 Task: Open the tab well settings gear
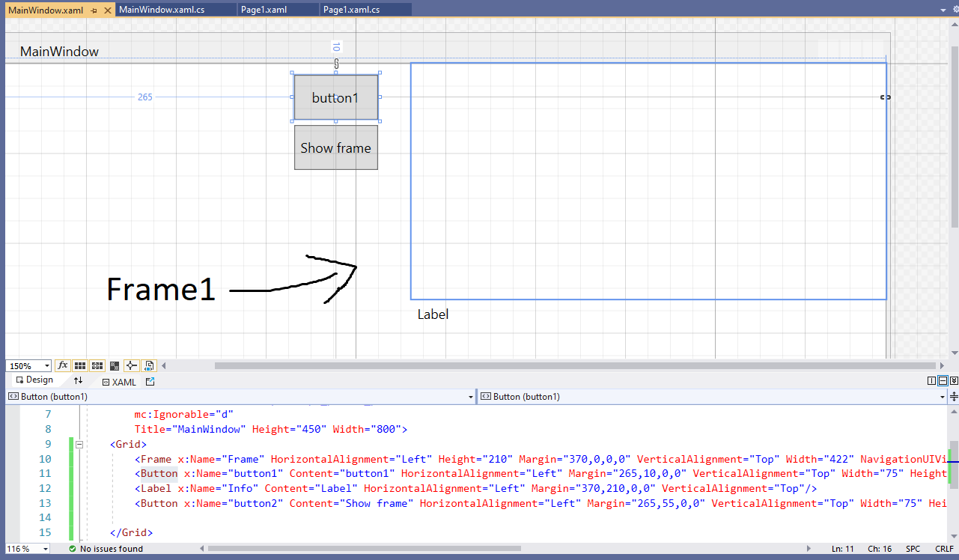pos(955,10)
